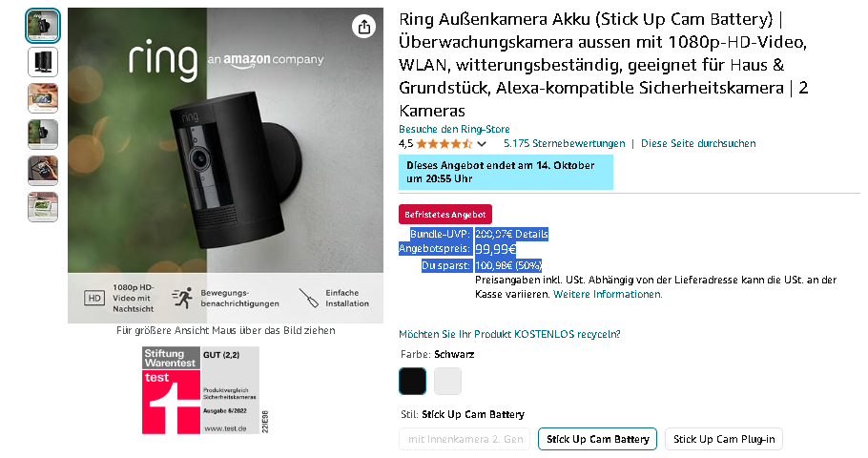
Task: View the fifth product thumbnail
Action: pos(43,171)
